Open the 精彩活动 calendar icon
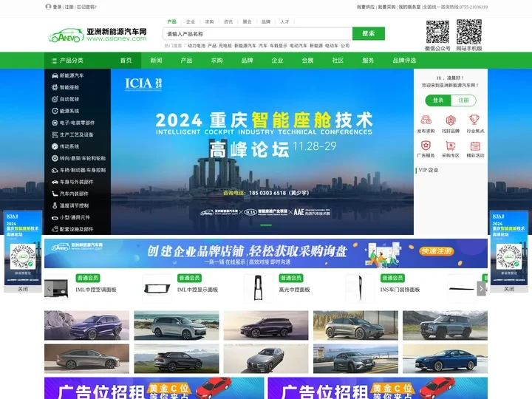Screen dimensions: 532x399 pos(474,146)
